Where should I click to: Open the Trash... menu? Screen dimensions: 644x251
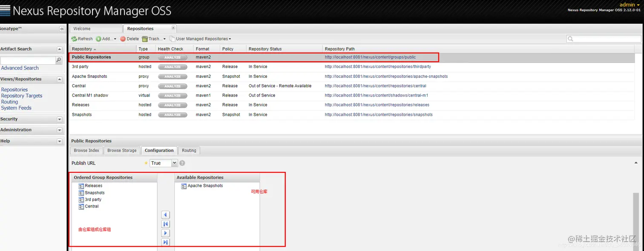coord(154,39)
